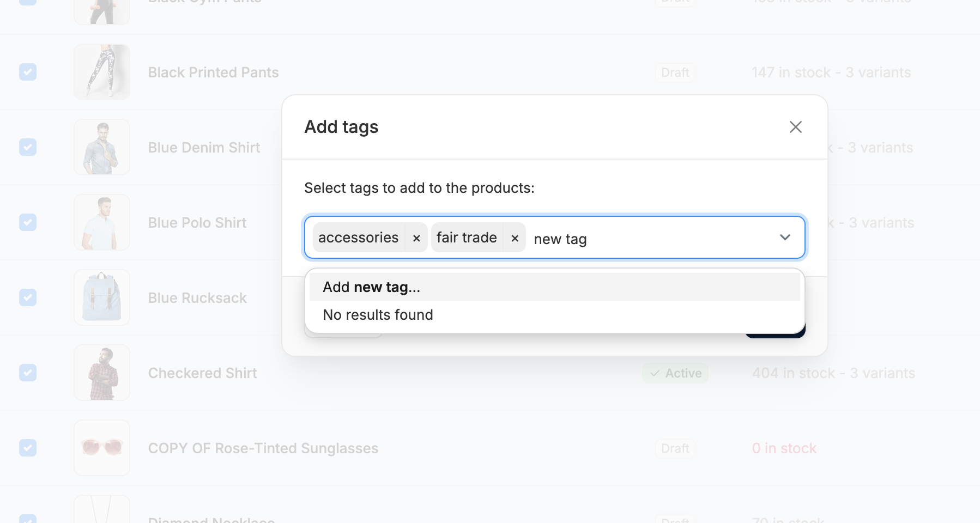Toggle the Rose-Tinted Sunglasses copy checkbox
This screenshot has height=523, width=980.
tap(28, 448)
